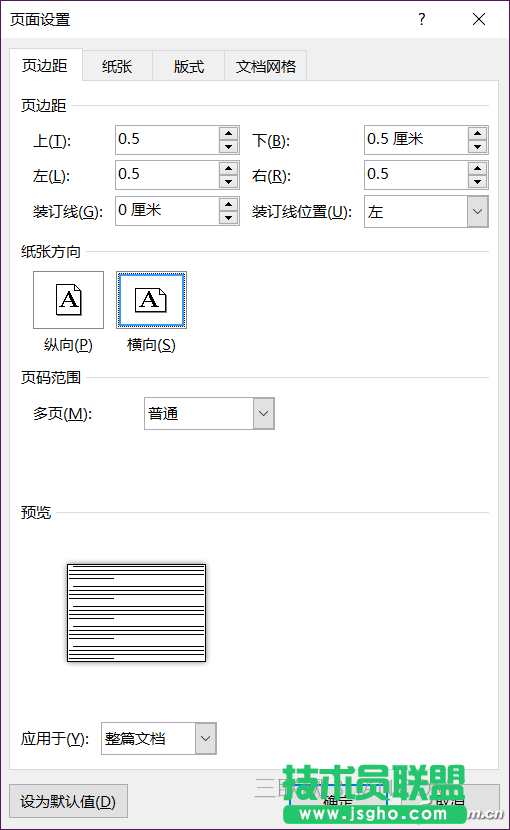Select the 横向 landscape orientation icon
The image size is (510, 830).
151,300
